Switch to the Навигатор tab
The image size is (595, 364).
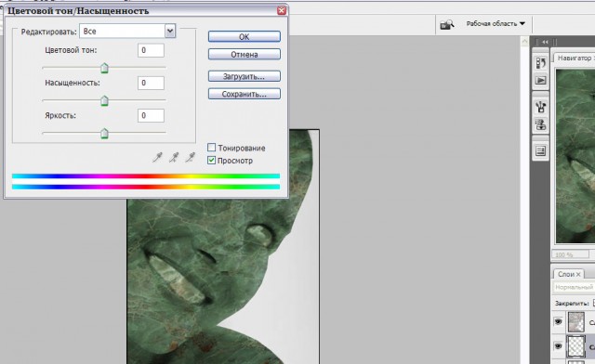click(575, 58)
